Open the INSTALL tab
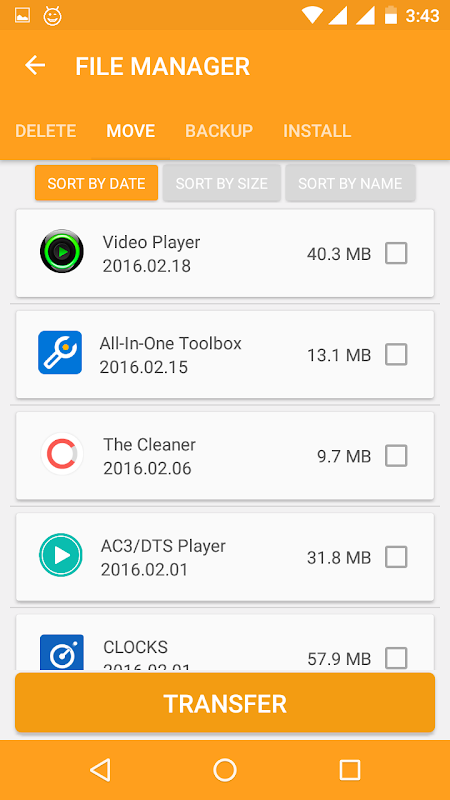450x800 pixels. coord(317,131)
